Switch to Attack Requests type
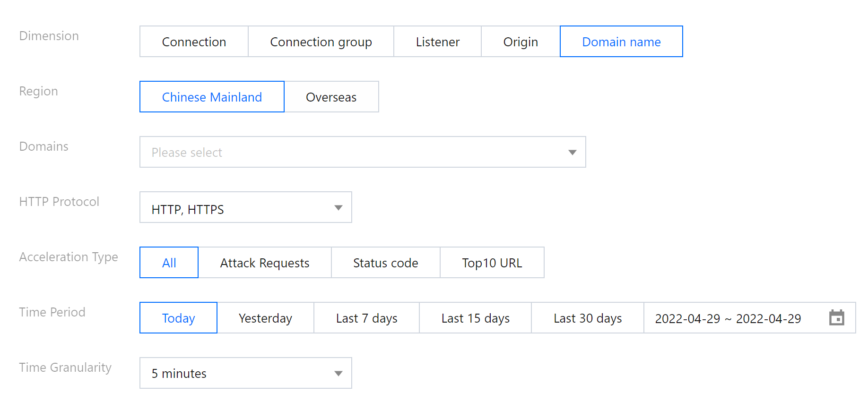Image resolution: width=868 pixels, height=410 pixels. (264, 263)
